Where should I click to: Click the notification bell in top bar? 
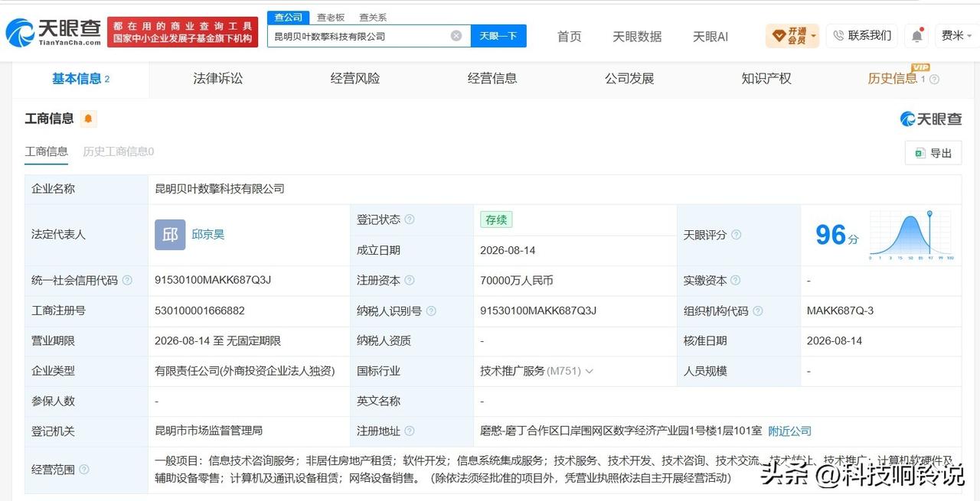coord(916,35)
